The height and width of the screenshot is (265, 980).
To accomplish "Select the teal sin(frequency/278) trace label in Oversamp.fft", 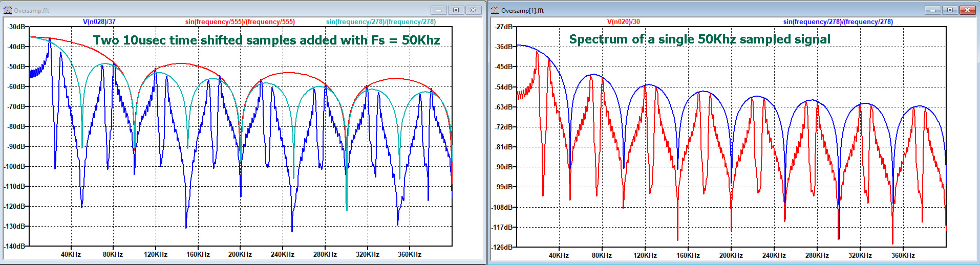I will click(x=381, y=21).
